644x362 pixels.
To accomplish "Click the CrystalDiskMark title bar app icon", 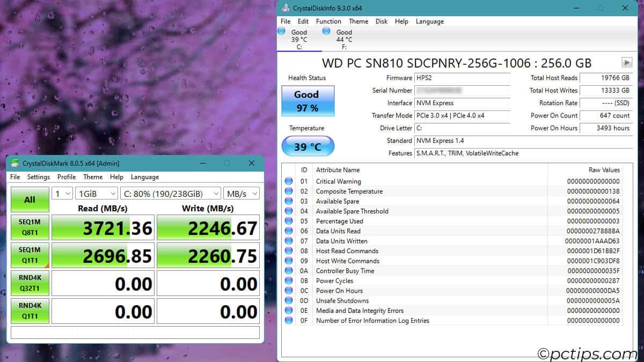I will pos(14,163).
